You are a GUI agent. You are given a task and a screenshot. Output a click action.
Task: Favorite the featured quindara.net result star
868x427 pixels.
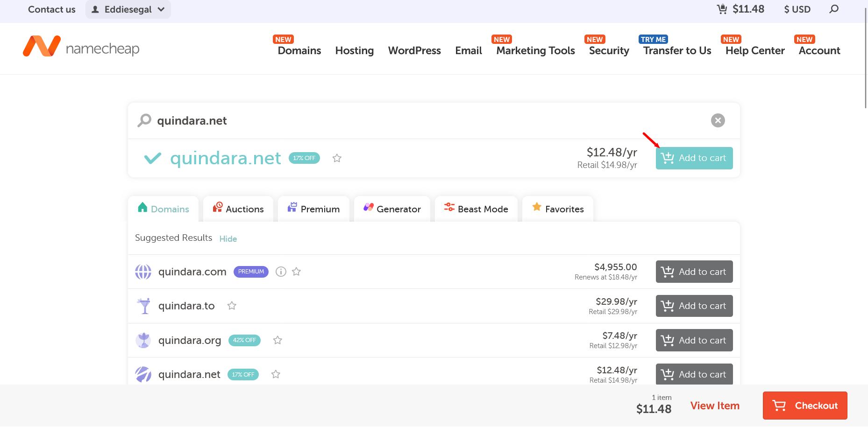click(x=337, y=158)
